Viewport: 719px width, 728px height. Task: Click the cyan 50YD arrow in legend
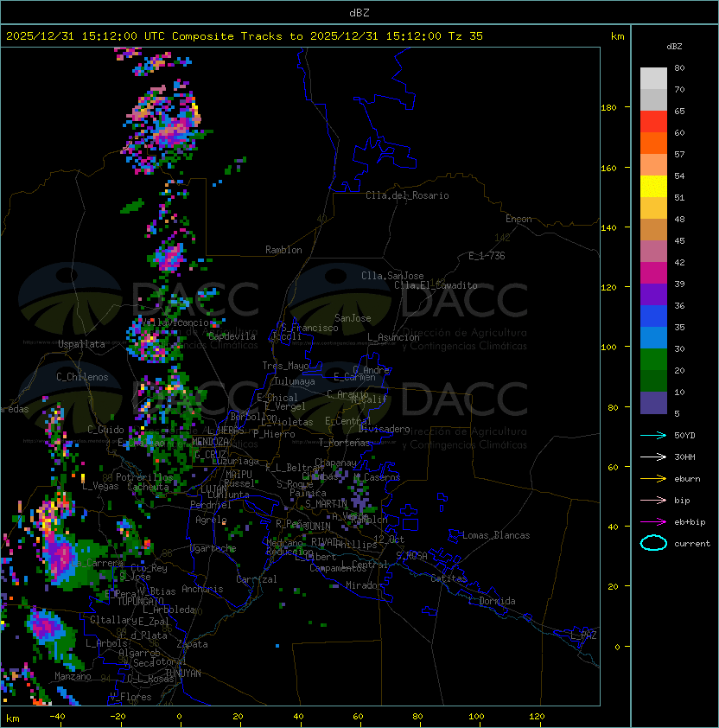pos(653,435)
